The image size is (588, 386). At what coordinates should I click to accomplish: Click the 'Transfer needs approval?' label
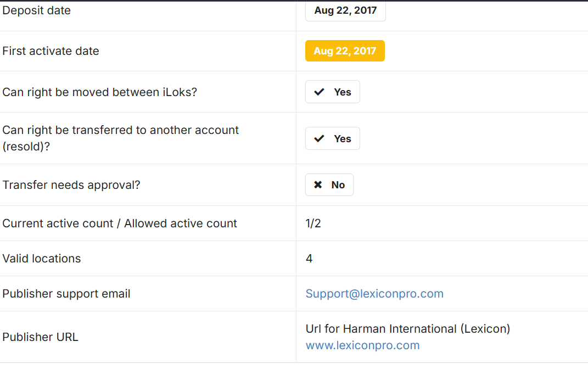pyautogui.click(x=71, y=185)
